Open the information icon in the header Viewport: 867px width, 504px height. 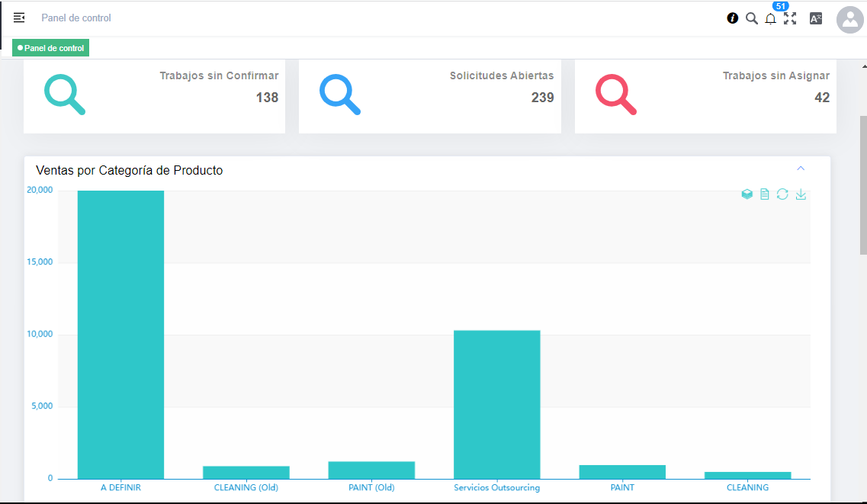click(x=733, y=18)
